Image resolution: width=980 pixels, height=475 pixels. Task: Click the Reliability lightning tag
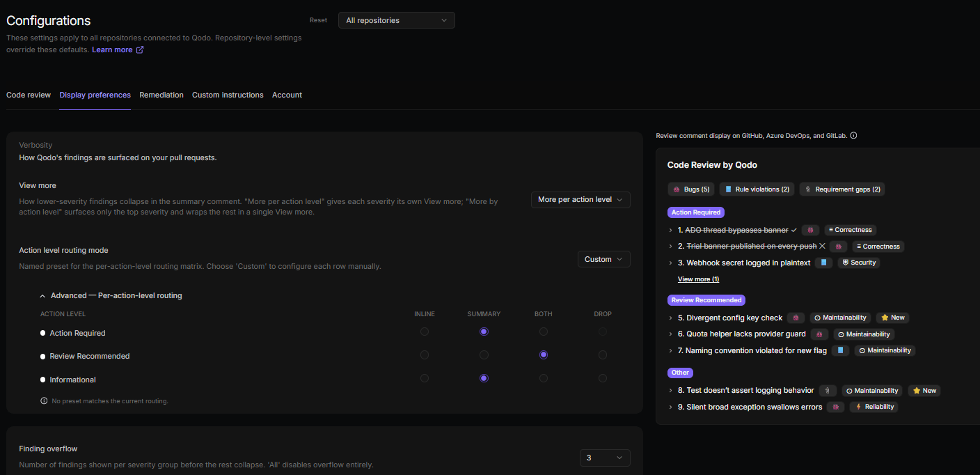[x=874, y=407]
